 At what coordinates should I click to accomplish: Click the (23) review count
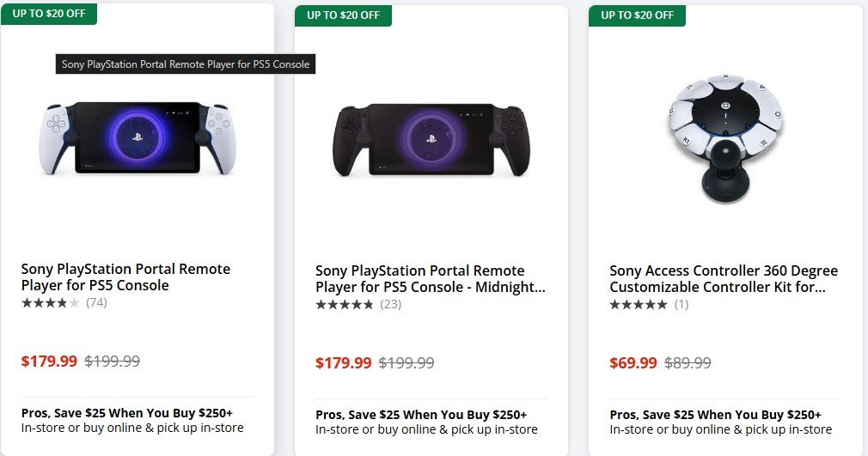390,304
